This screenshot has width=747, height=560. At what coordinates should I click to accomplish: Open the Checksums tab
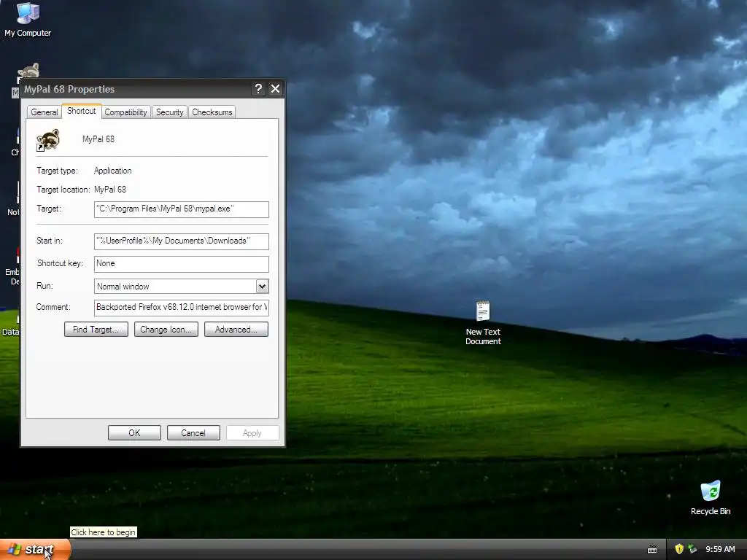point(212,112)
